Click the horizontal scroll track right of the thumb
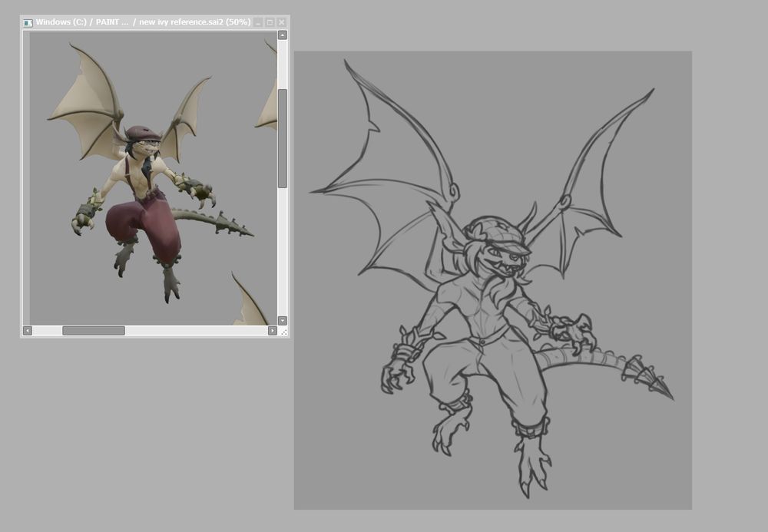Viewport: 768px width, 532px height. click(x=196, y=331)
